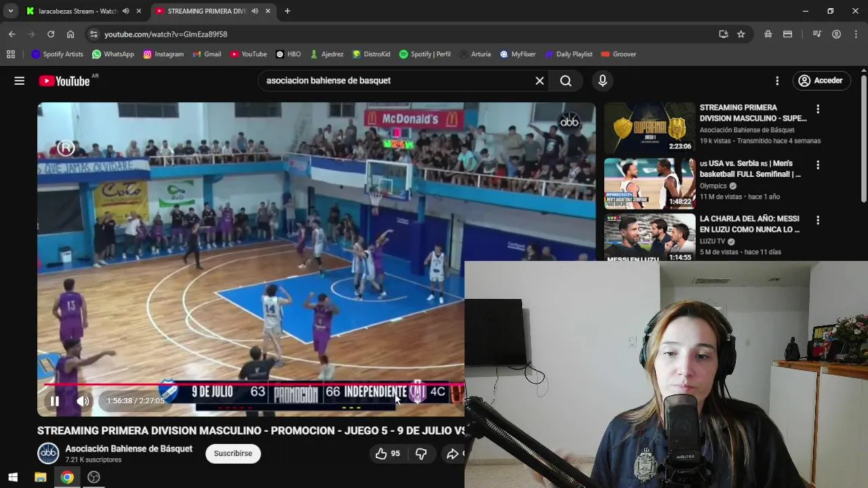Bookmark this page with the star

point(741,34)
